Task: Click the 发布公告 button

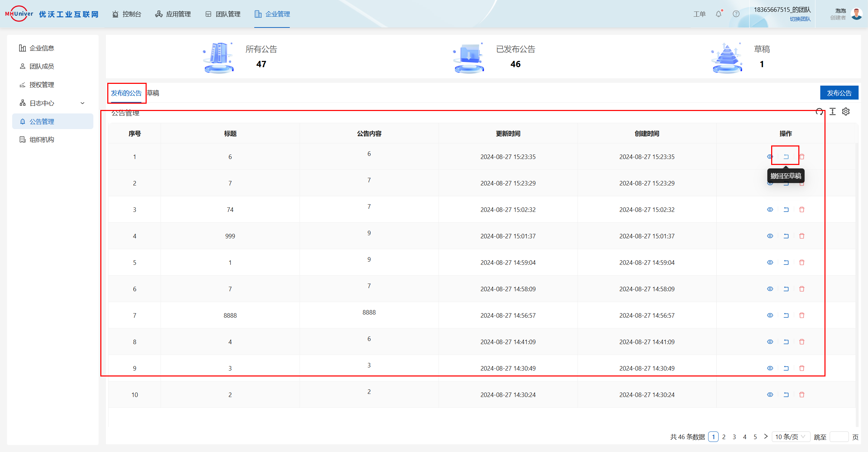Action: 839,93
